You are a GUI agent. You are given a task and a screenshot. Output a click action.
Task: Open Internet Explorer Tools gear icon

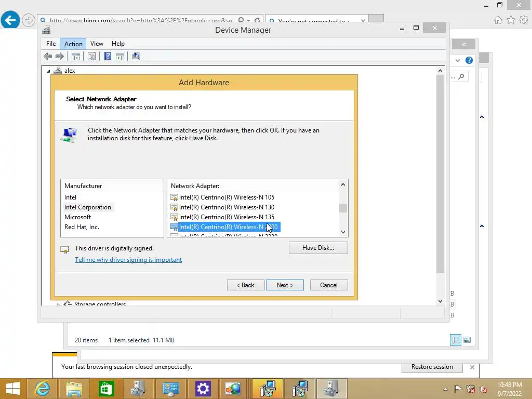click(x=524, y=20)
